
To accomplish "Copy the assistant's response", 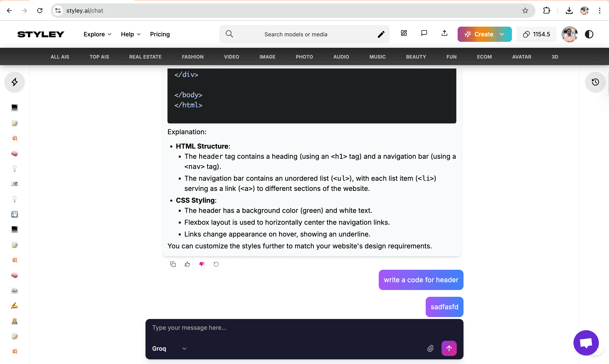I will click(x=173, y=264).
